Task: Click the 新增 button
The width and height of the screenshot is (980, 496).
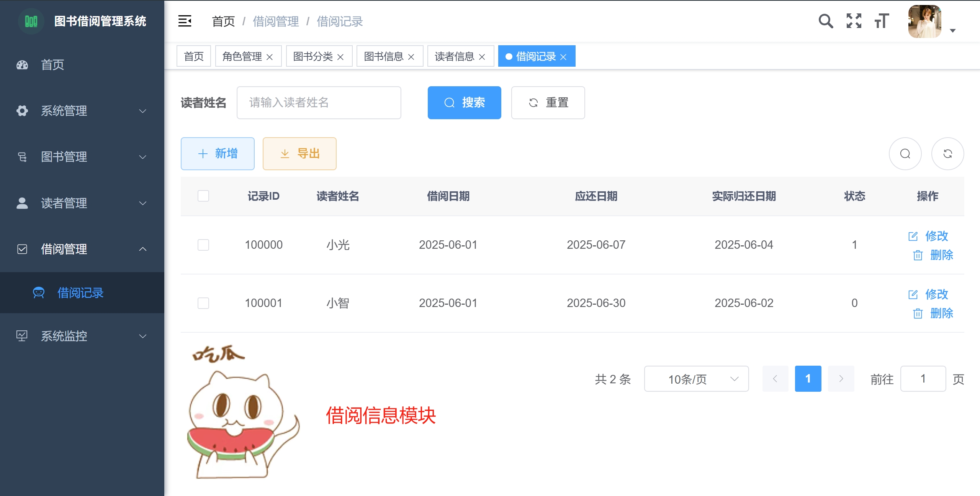Action: pos(218,153)
